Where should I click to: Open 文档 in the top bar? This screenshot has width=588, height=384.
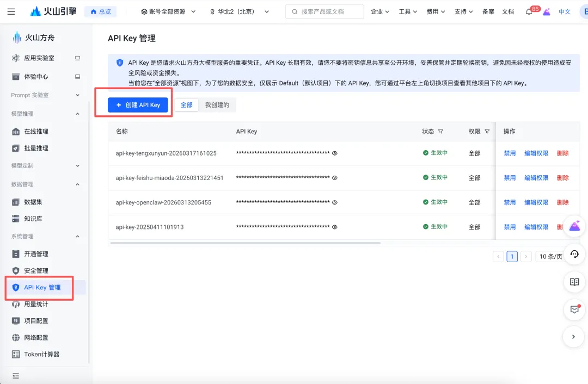coord(508,11)
